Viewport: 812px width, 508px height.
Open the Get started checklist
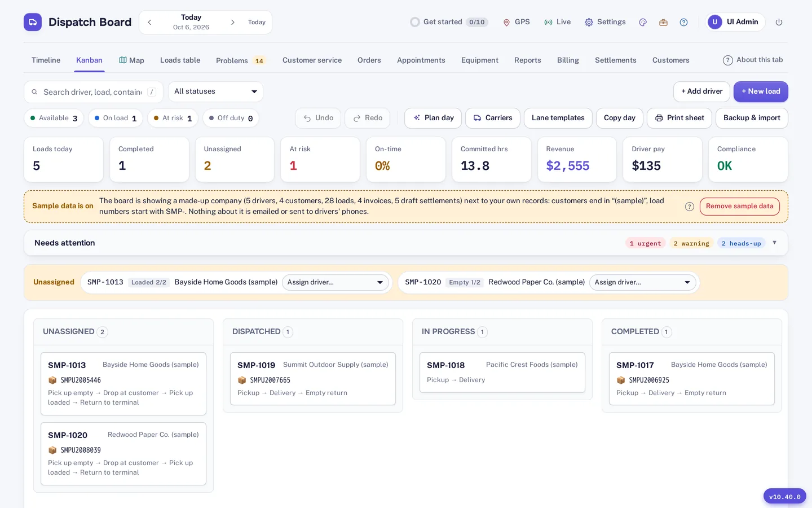[449, 22]
